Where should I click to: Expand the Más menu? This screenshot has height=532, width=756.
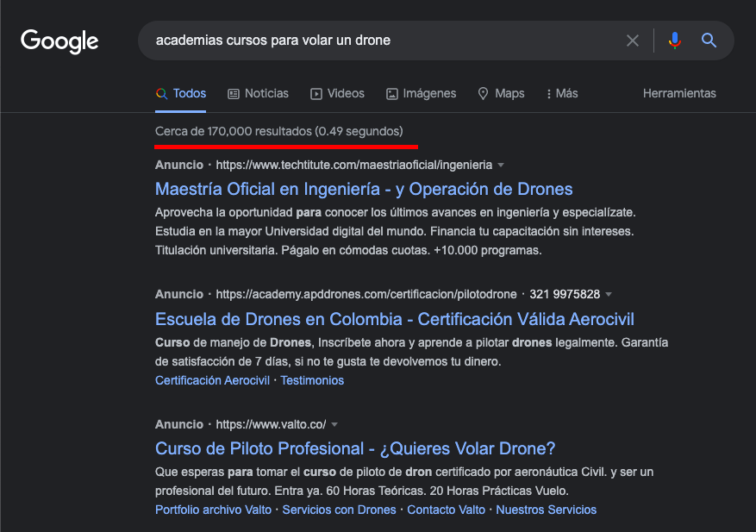click(562, 94)
